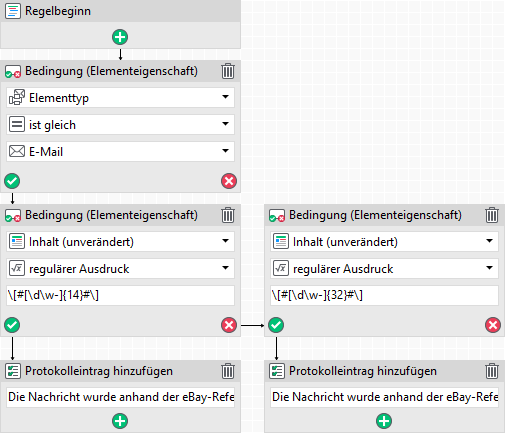The image size is (505, 433).
Task: Click the green plus under Regelbeginn
Action: pyautogui.click(x=120, y=37)
